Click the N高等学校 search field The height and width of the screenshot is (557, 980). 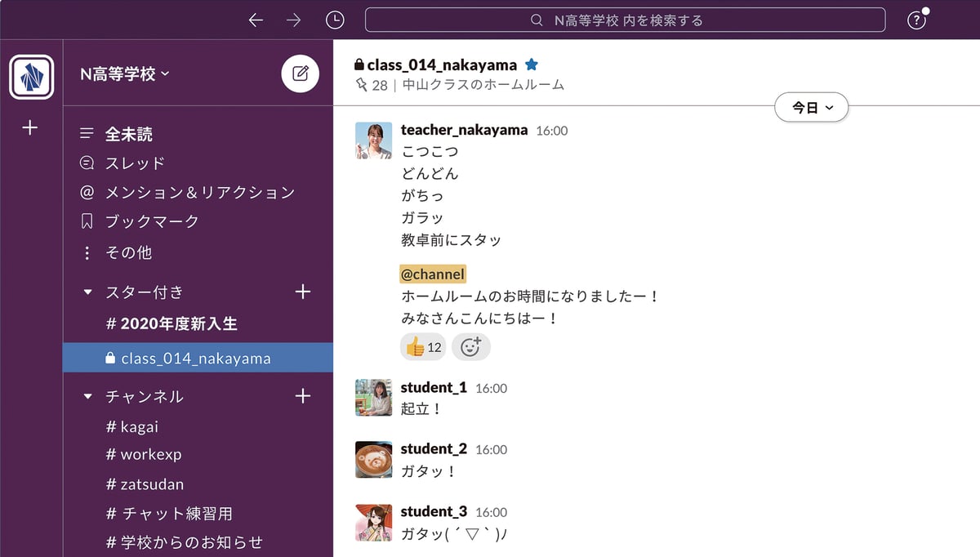pyautogui.click(x=625, y=20)
